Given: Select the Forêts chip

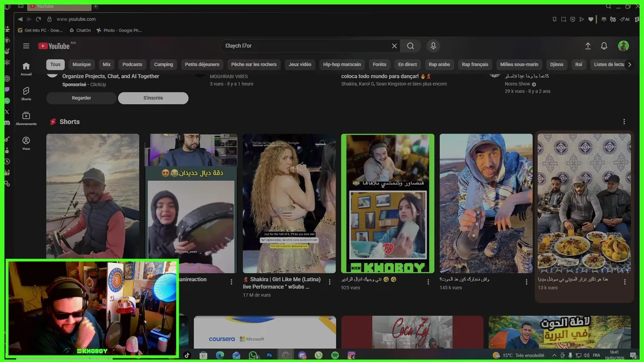Looking at the screenshot, I should (x=380, y=64).
